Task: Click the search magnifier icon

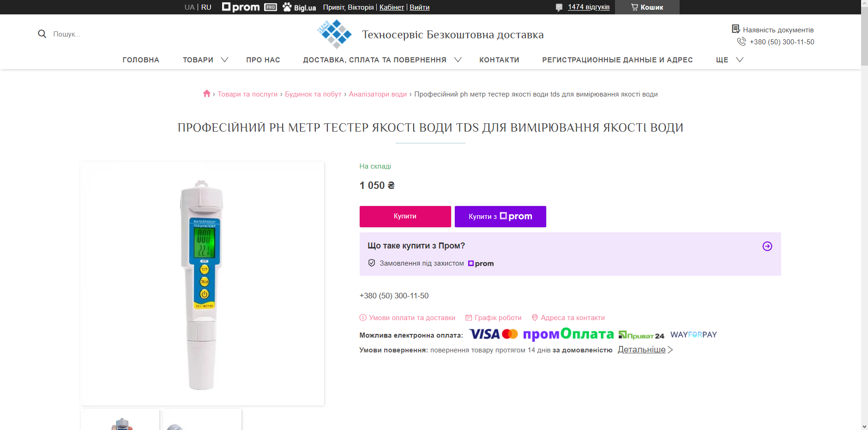Action: [x=42, y=34]
